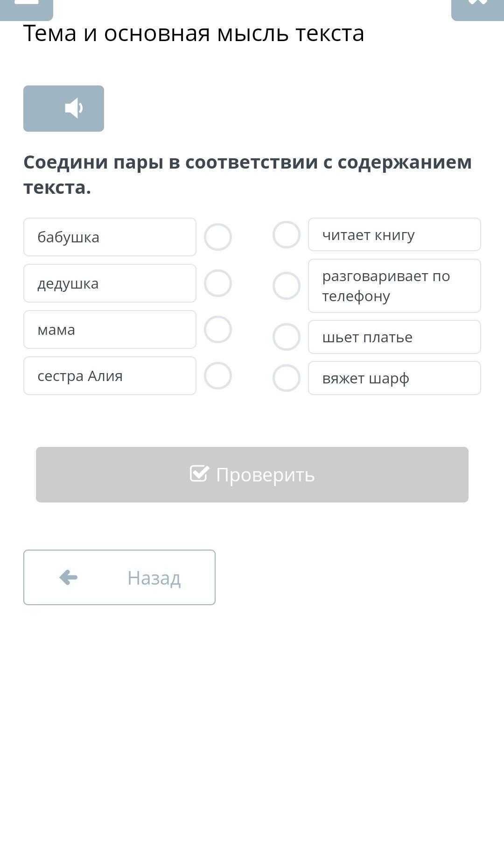Screen dimensions: 504x848
Task: Select the radio circle next to сестра Алия
Action: [218, 376]
